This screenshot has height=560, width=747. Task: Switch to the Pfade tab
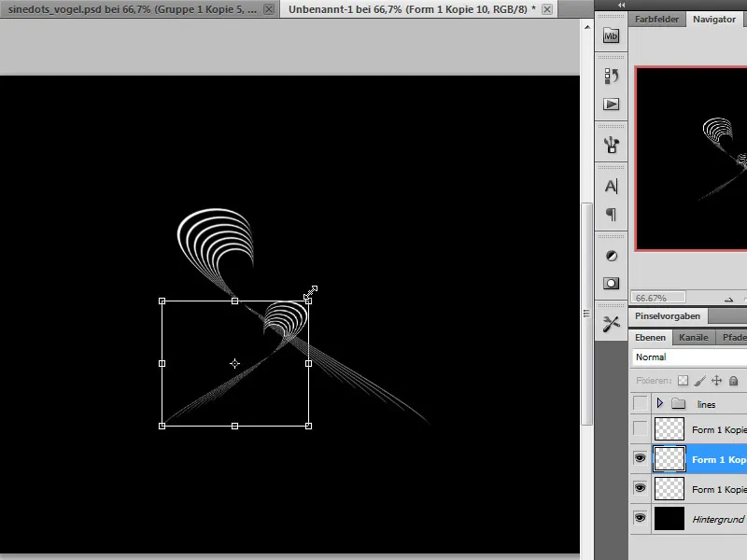point(732,337)
